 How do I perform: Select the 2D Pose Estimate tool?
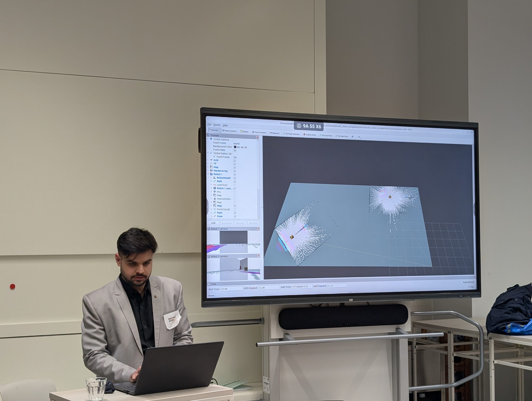pyautogui.click(x=291, y=134)
